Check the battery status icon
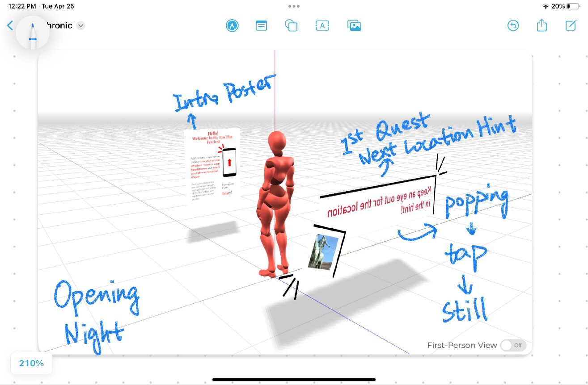Viewport: 588px width, 385px height. pyautogui.click(x=574, y=6)
